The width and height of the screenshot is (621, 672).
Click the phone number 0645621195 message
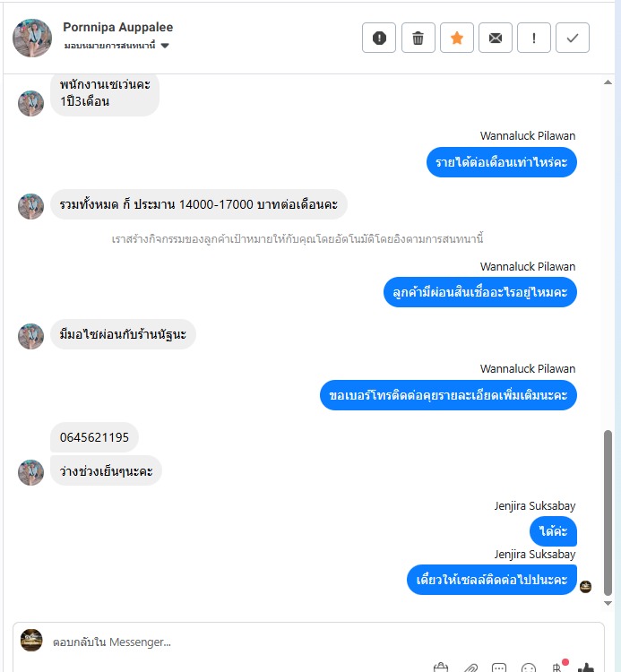point(94,437)
